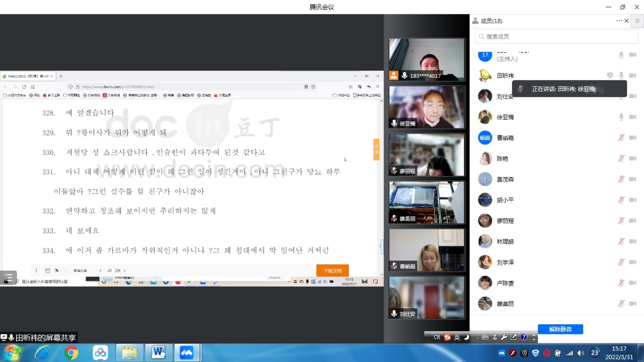The image size is (644, 362).
Task: Open the floating list icon at bottom-left
Action: click(8, 278)
